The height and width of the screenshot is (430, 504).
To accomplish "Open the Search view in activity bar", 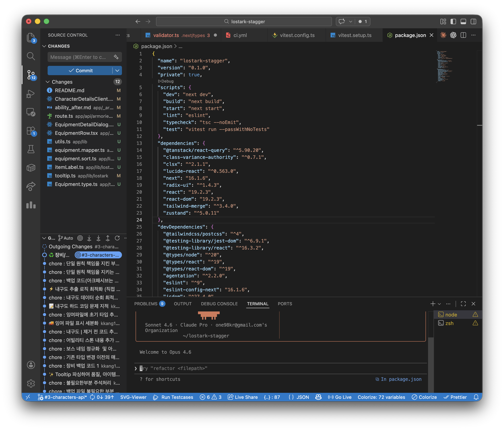I will click(x=31, y=56).
